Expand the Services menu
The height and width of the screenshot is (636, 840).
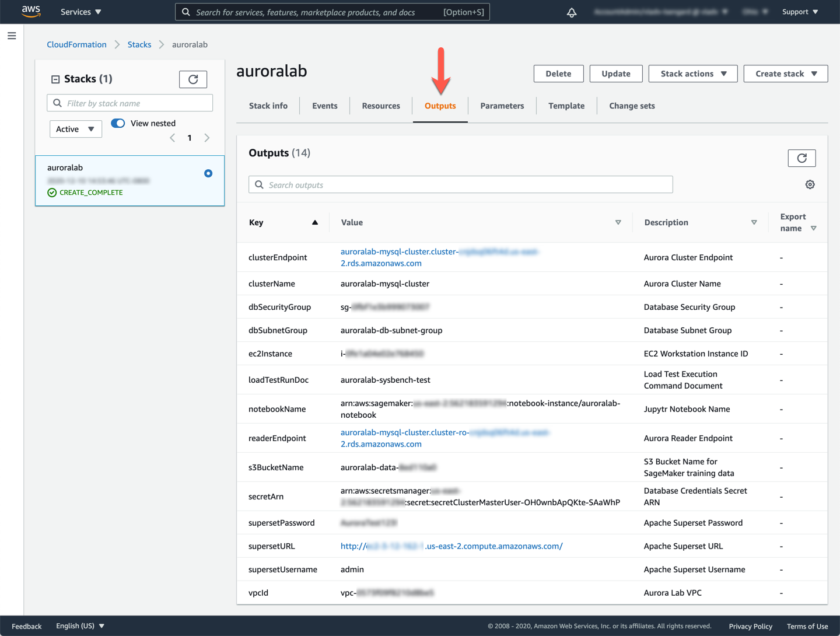[81, 12]
